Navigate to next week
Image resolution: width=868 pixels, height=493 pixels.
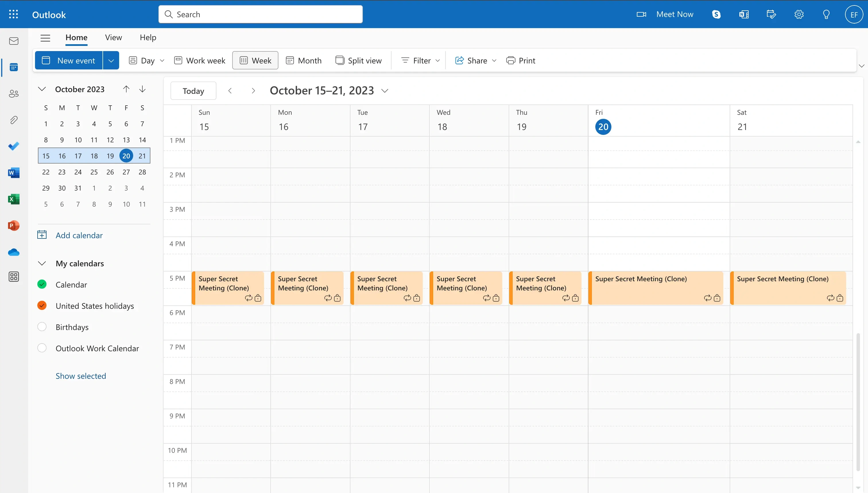pyautogui.click(x=252, y=91)
